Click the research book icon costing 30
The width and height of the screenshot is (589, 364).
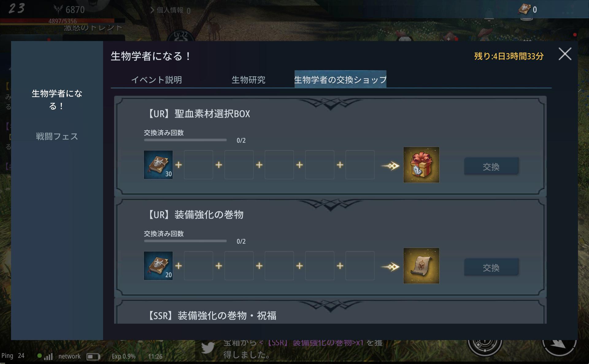[158, 165]
